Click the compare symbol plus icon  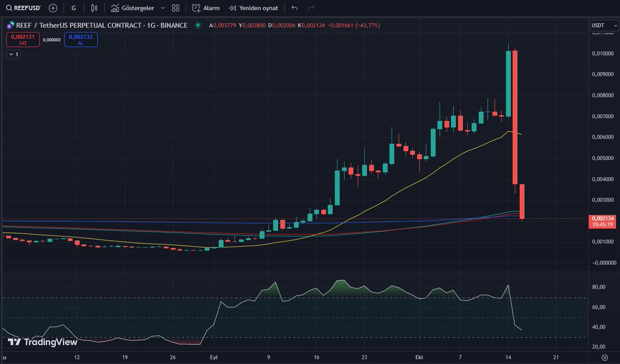[x=52, y=8]
